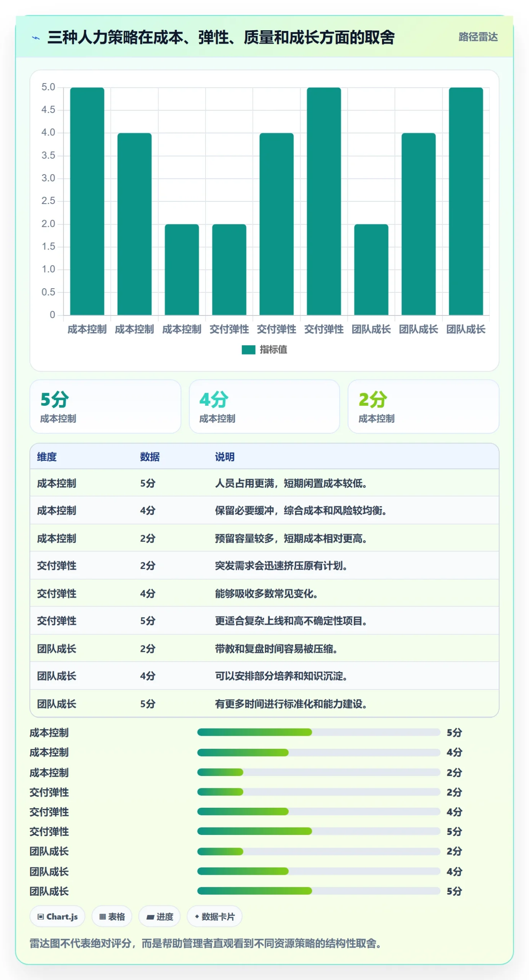The height and width of the screenshot is (980, 529).
Task: Select the row 带教和复盘时间容易被压缩
Action: [x=264, y=648]
